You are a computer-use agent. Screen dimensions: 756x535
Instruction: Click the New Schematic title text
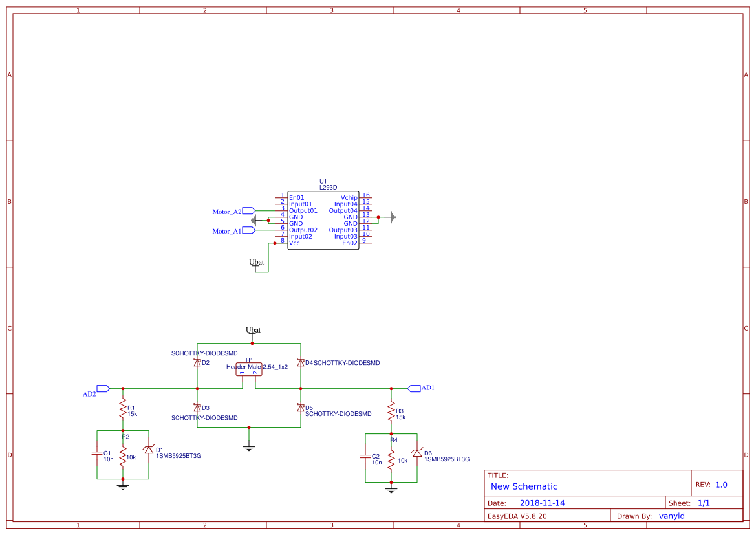tap(524, 486)
